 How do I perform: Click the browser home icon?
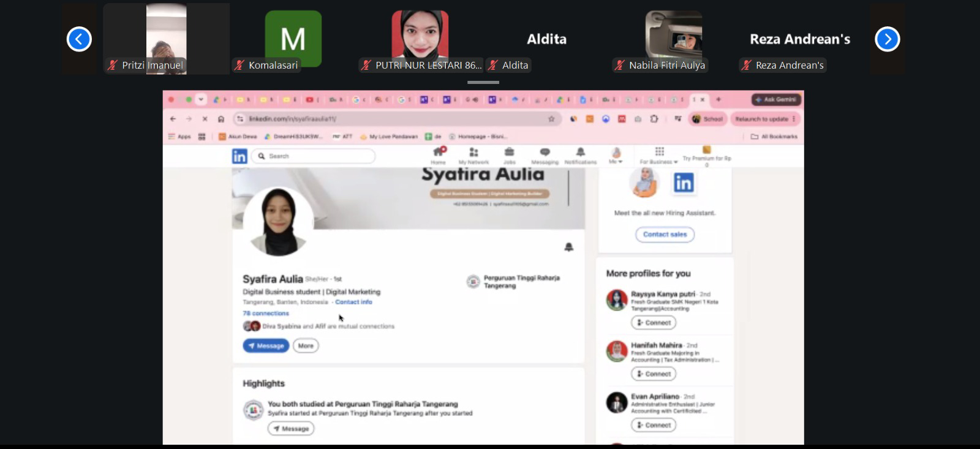(221, 119)
